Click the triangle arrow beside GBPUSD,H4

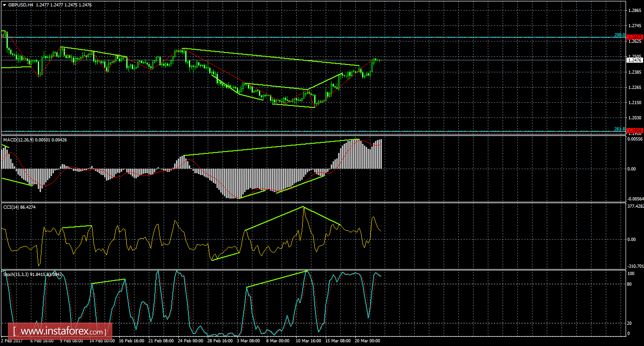click(x=4, y=4)
